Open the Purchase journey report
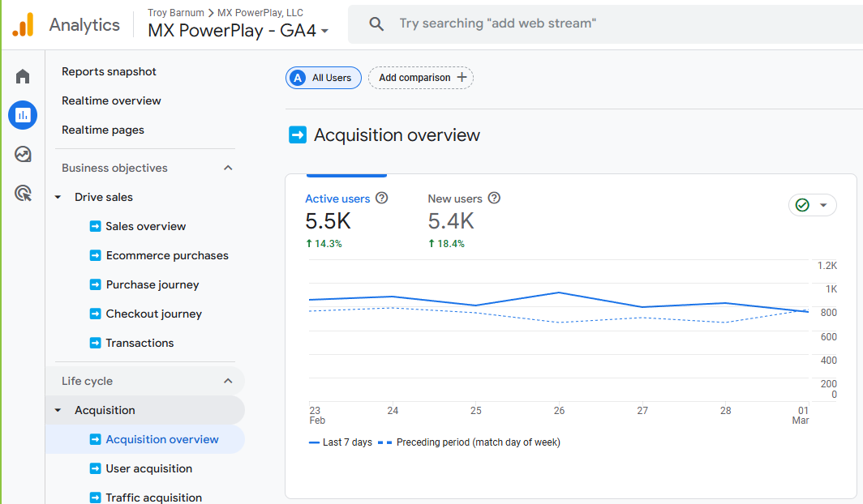863x504 pixels. 152,284
